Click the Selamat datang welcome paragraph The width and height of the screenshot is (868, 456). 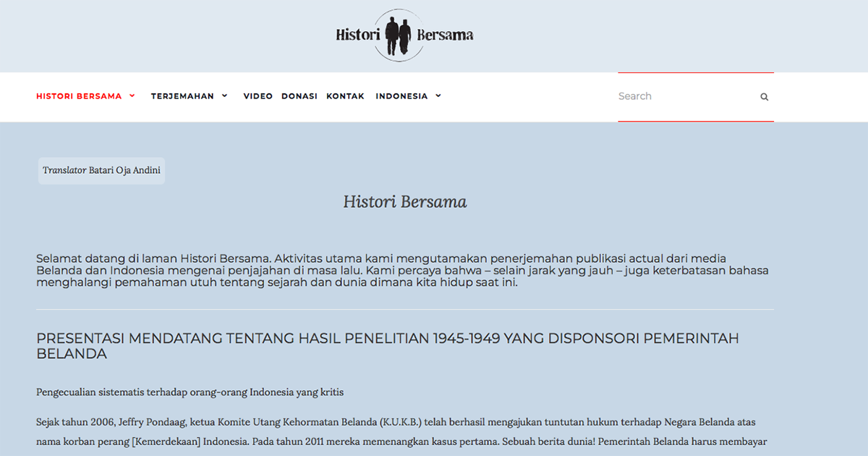[x=401, y=271]
